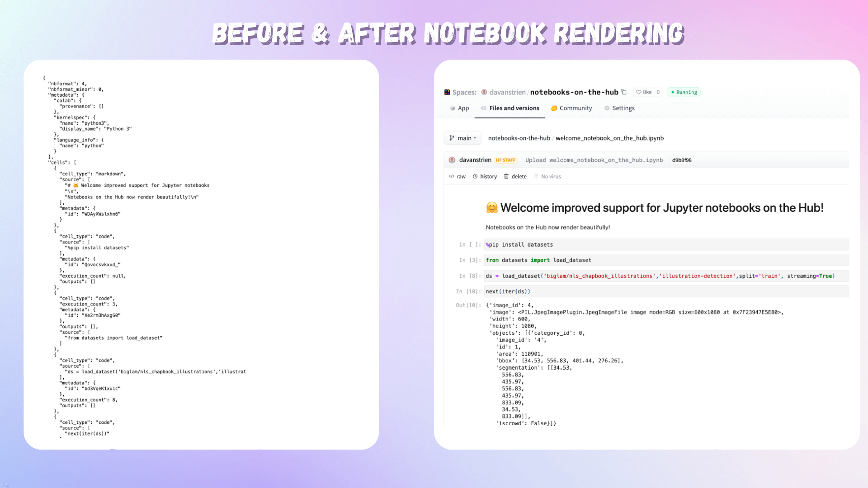Click the Spaces icon in the navbar
Screen dimensions: 868x488
pos(447,92)
